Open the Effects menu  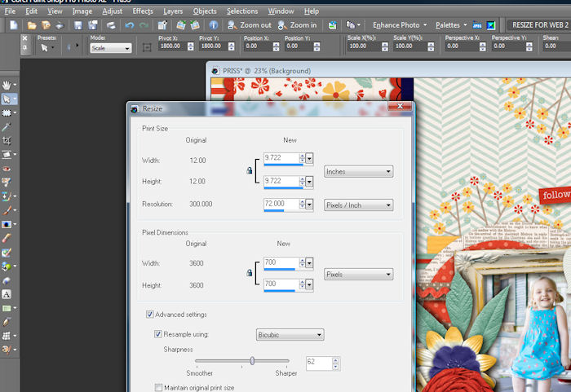(x=143, y=11)
